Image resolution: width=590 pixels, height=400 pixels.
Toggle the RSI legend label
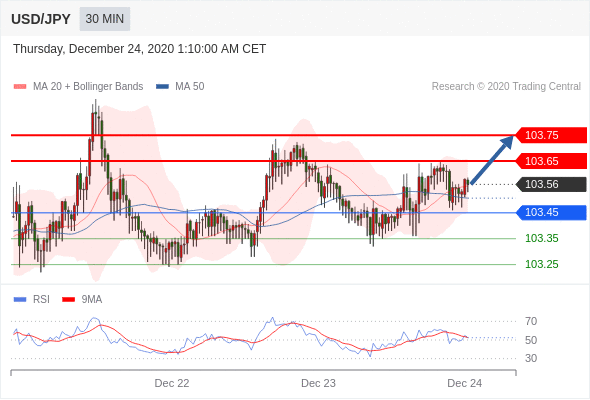click(x=41, y=300)
